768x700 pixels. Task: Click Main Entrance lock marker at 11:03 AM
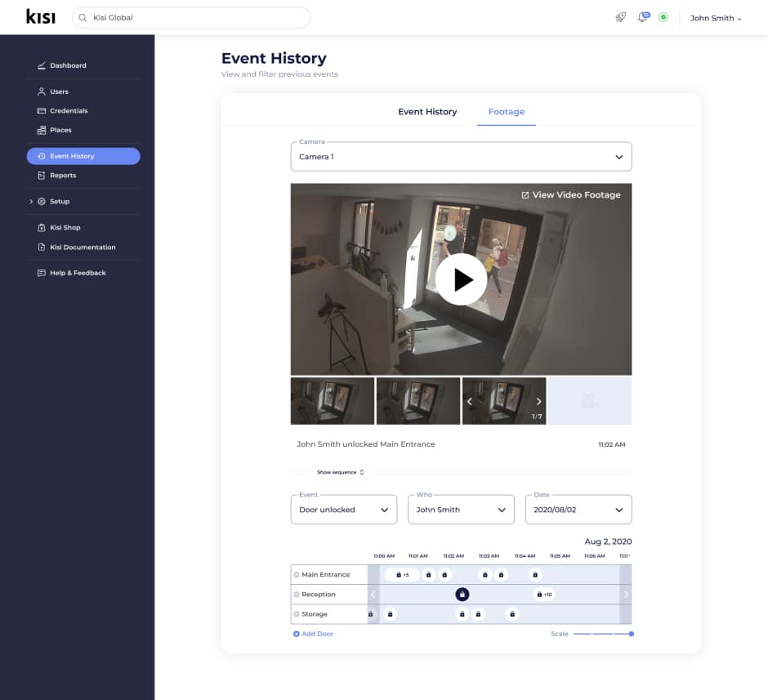tap(484, 575)
